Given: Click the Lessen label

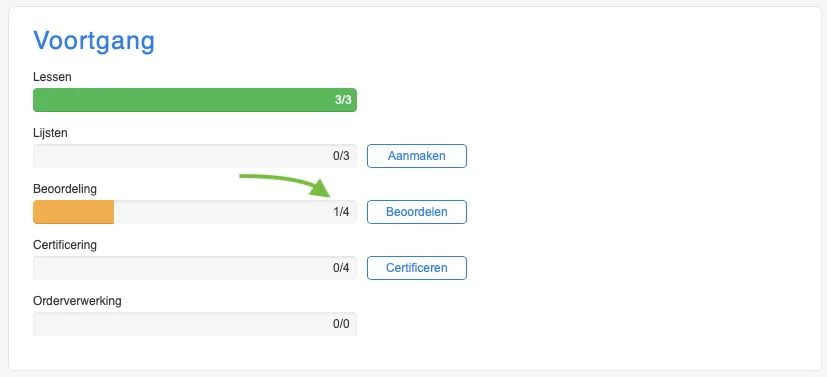Looking at the screenshot, I should [52, 77].
